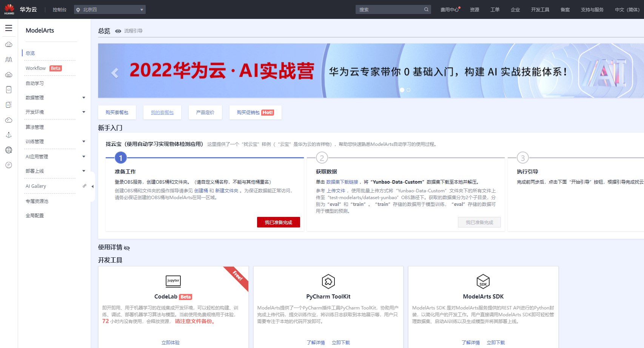Open 工单 in the top bar
Image resolution: width=644 pixels, height=348 pixels.
click(x=495, y=10)
